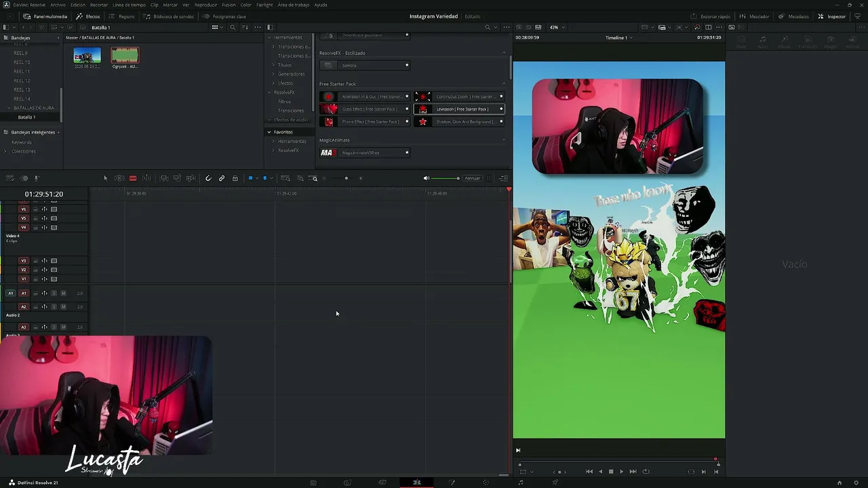Screen dimensions: 868x488
Task: Go to the project manager home icon
Action: pos(840,483)
